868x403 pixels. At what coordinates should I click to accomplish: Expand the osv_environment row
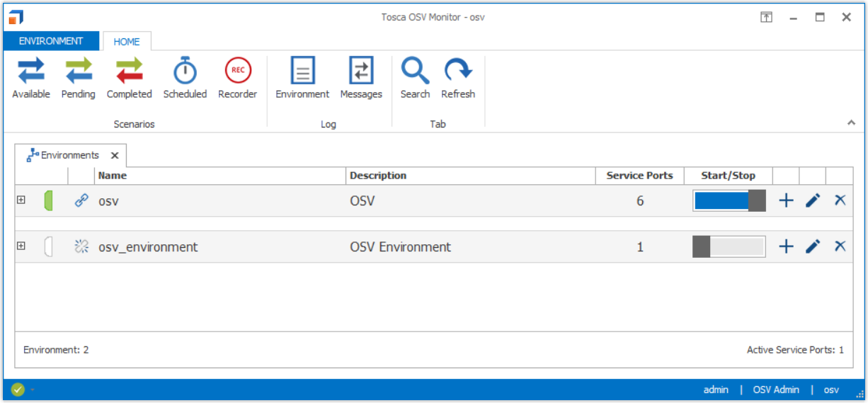[x=21, y=246]
